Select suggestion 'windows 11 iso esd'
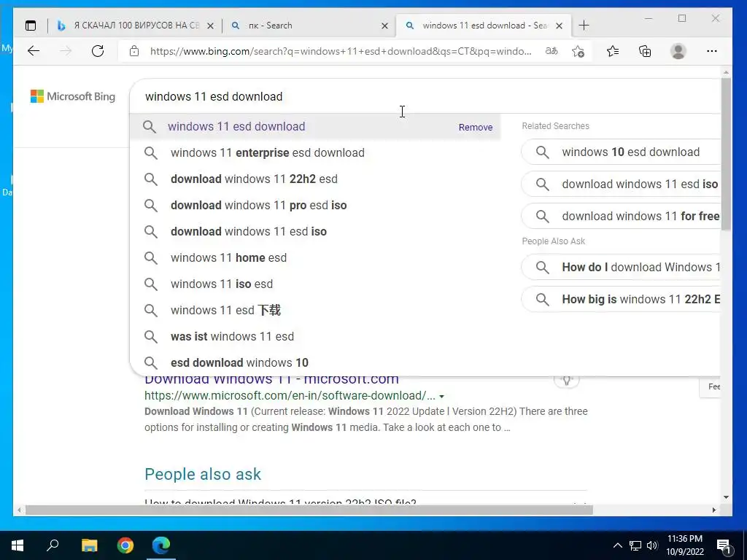Viewport: 747px width, 560px height. (x=315, y=284)
